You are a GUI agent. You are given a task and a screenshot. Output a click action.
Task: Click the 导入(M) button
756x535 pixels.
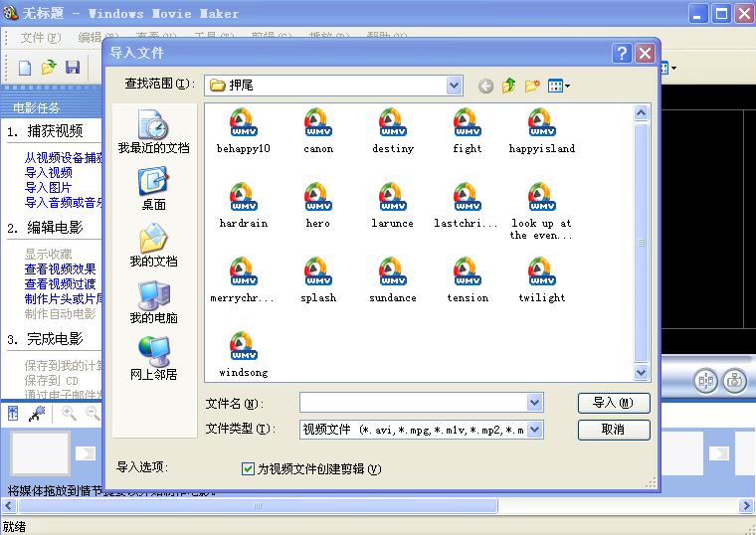coord(614,403)
